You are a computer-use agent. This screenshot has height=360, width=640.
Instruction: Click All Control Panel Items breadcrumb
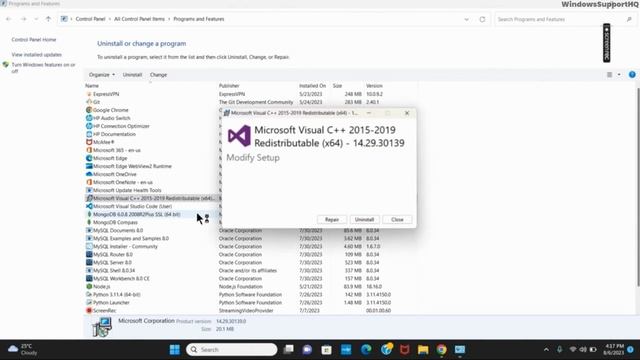click(x=139, y=19)
